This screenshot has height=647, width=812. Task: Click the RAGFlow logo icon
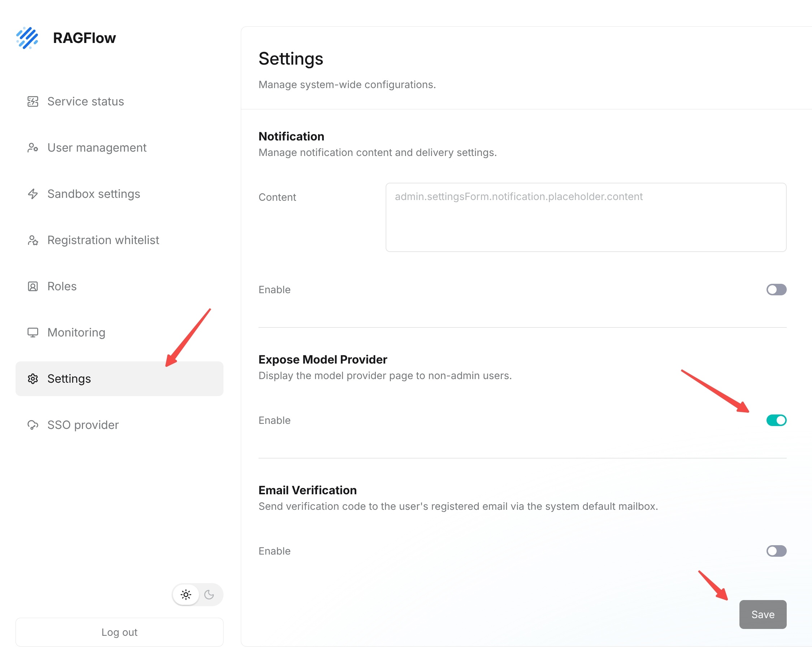tap(27, 38)
